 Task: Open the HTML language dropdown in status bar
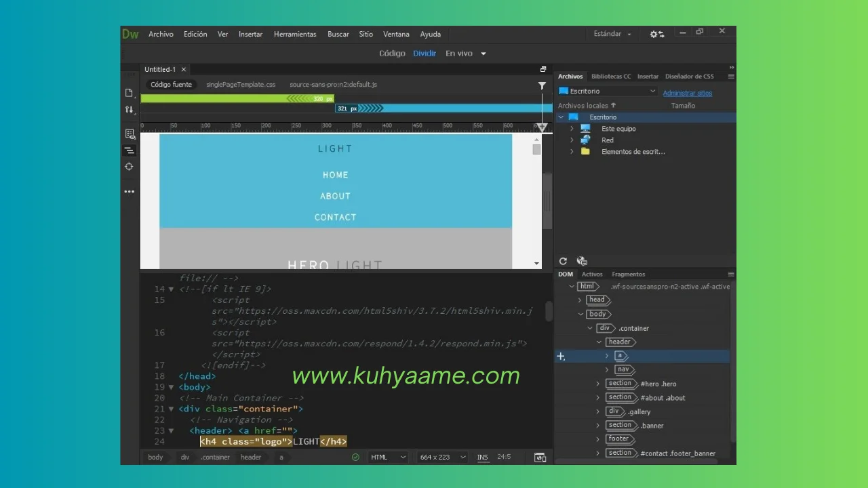[x=388, y=457]
